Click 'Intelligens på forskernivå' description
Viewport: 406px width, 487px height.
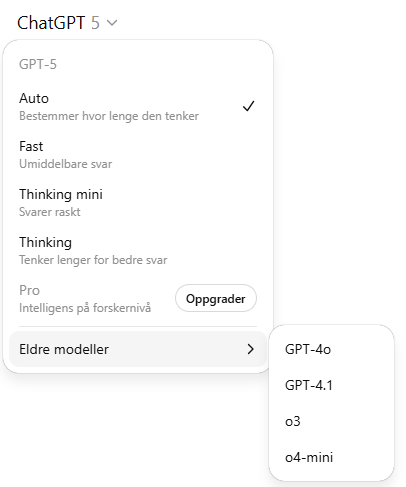[85, 308]
